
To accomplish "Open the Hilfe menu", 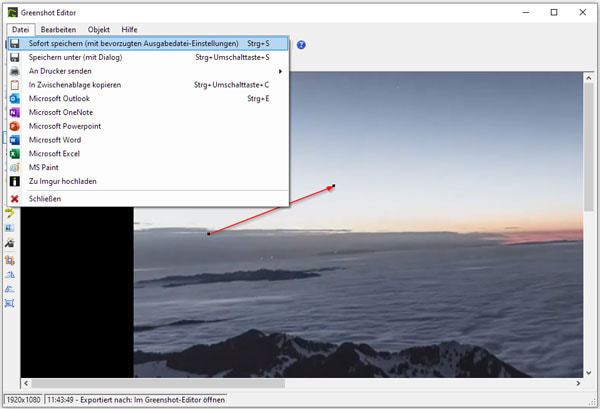I will (x=129, y=29).
